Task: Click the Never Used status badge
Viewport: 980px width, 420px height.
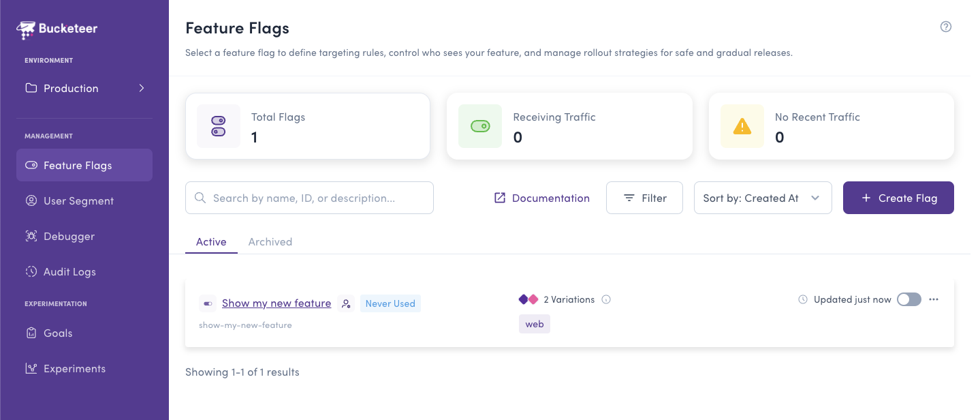Action: point(390,303)
